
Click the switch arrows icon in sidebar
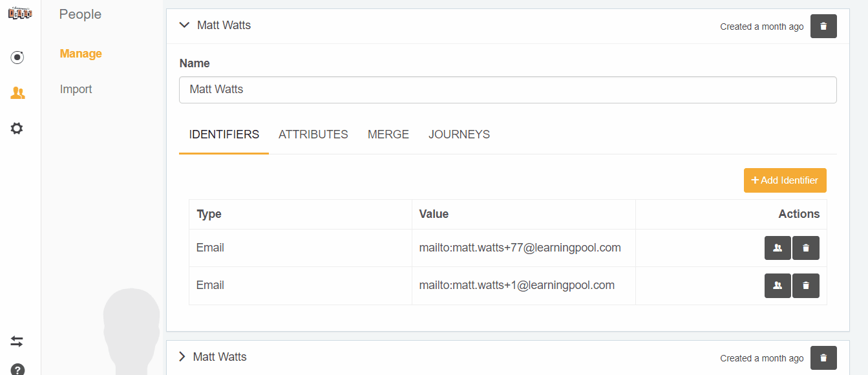click(17, 341)
